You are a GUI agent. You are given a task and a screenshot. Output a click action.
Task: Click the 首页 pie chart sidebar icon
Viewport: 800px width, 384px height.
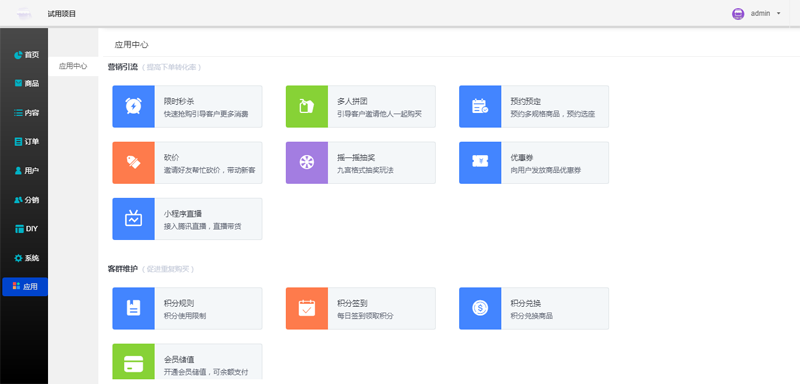point(18,55)
